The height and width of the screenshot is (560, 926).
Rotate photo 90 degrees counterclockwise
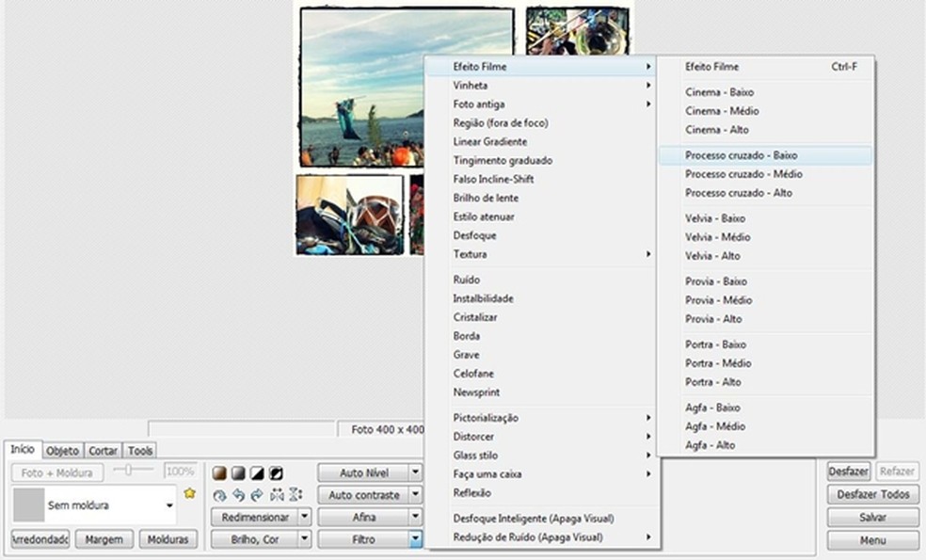click(x=238, y=495)
